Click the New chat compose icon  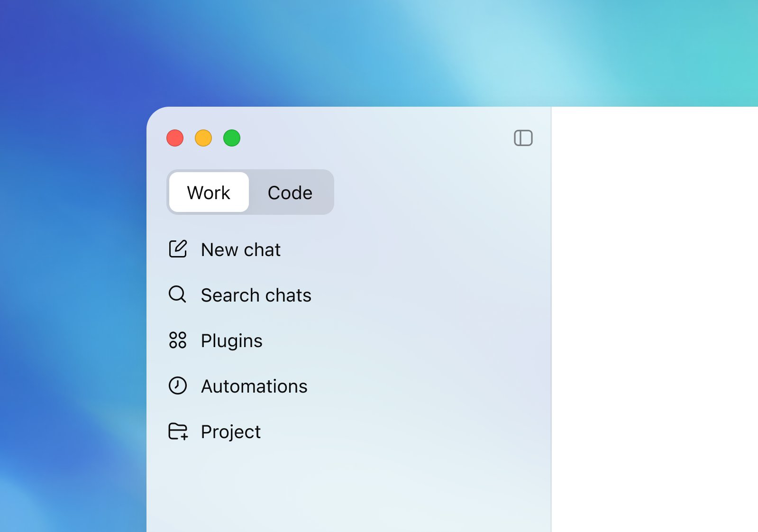pos(178,249)
